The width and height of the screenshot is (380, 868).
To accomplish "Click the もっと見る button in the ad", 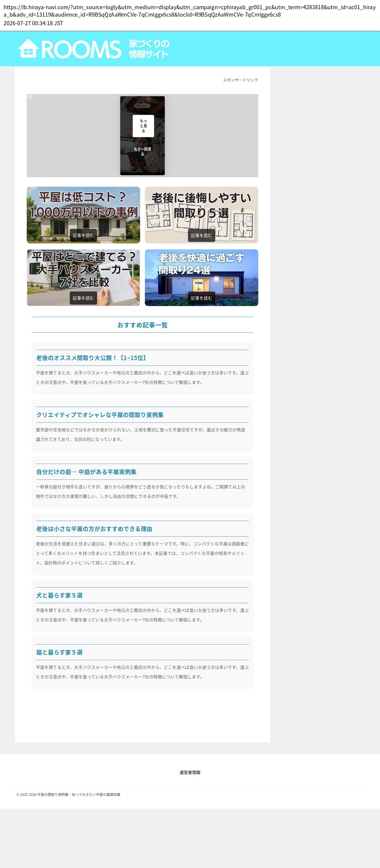I will pyautogui.click(x=143, y=126).
